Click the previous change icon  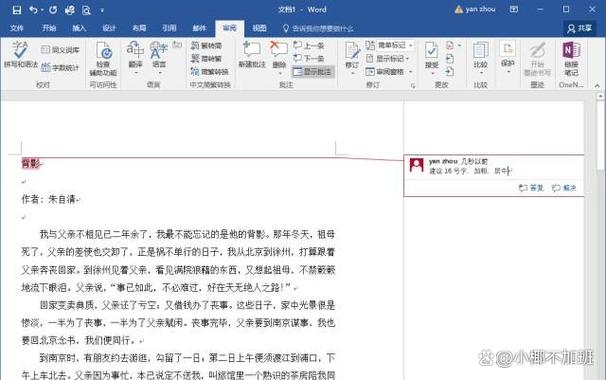450,59
